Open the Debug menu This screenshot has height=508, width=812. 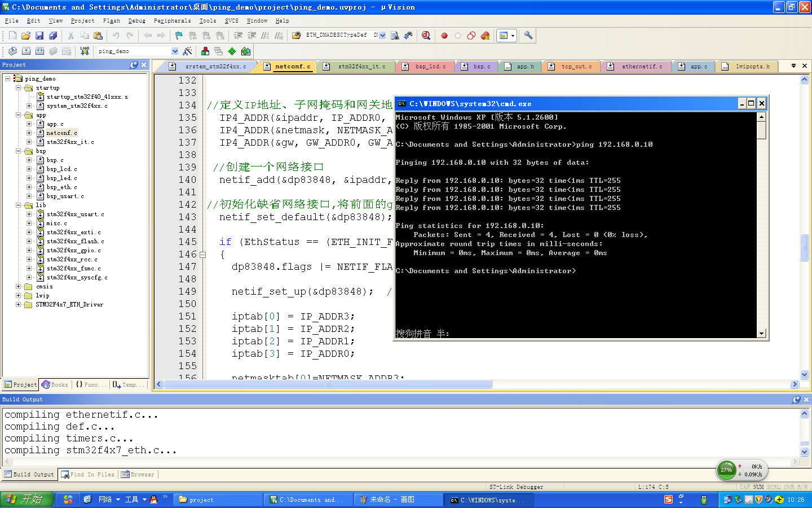[x=137, y=21]
